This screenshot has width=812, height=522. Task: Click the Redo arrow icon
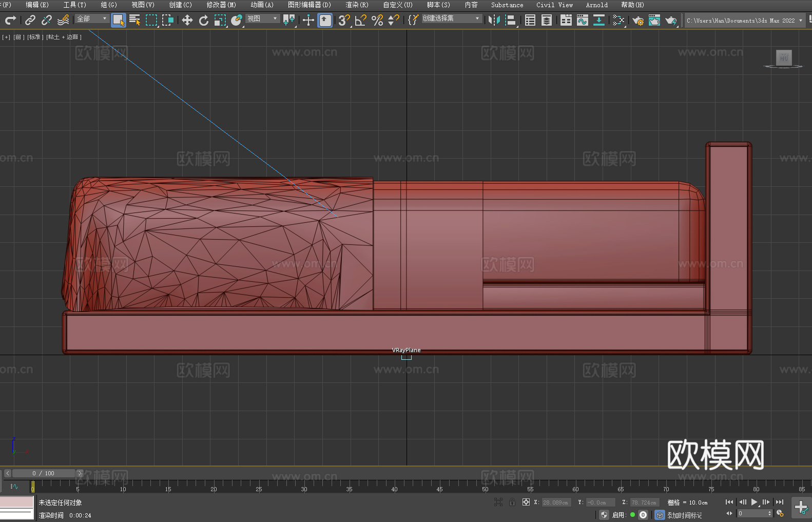tap(10, 20)
